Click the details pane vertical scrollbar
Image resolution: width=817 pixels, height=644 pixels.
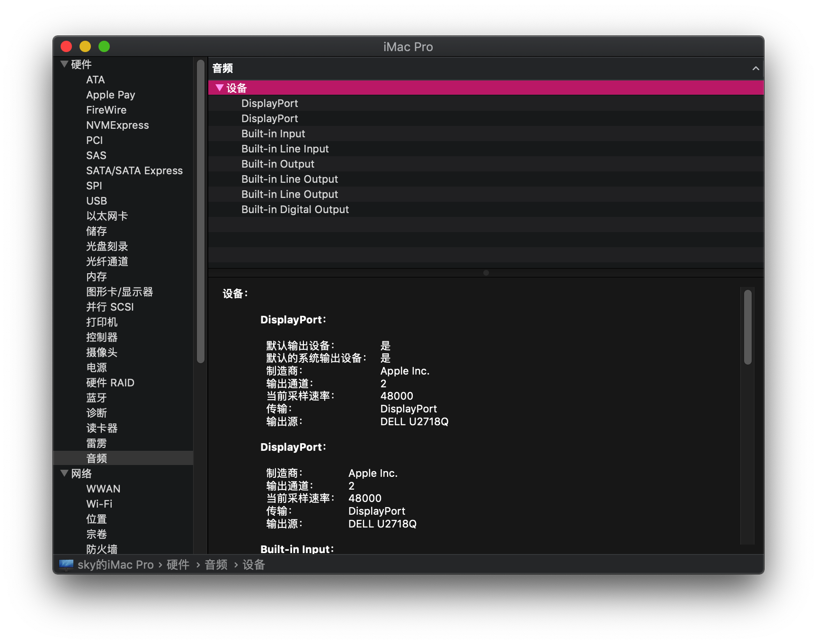(748, 327)
